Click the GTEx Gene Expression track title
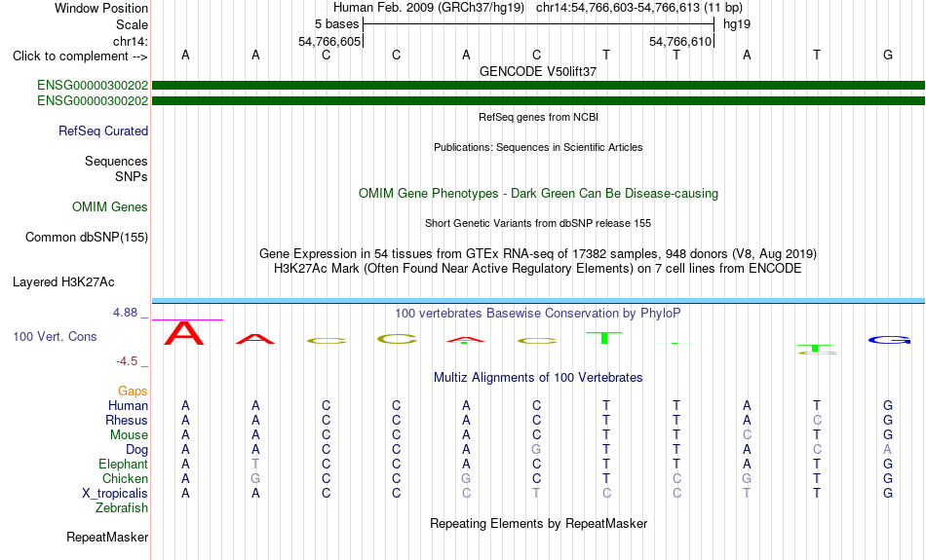This screenshot has width=926, height=560. click(x=538, y=254)
